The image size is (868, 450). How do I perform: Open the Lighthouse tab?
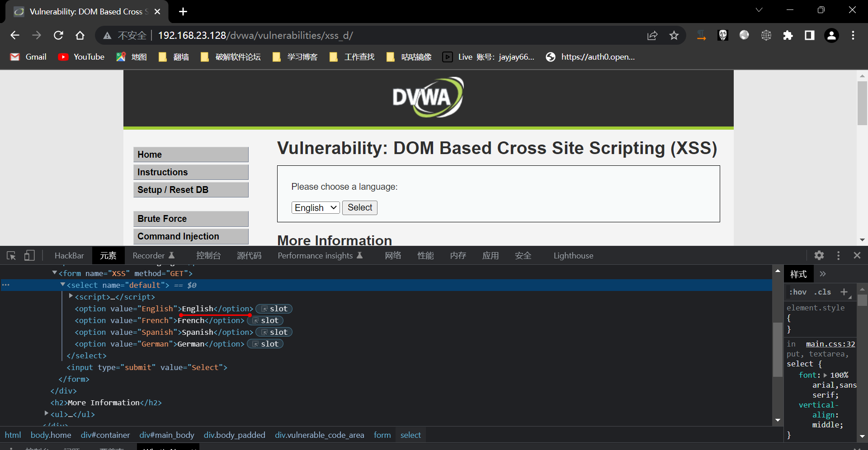573,256
